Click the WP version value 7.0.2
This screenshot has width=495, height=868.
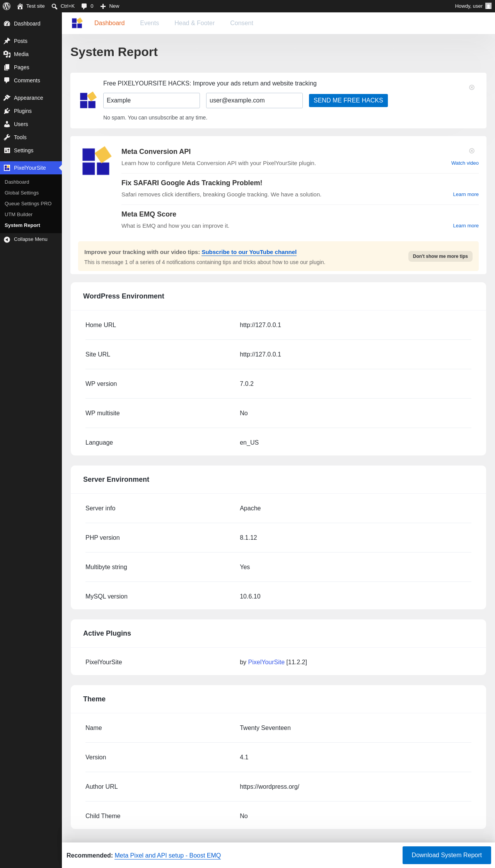point(247,384)
